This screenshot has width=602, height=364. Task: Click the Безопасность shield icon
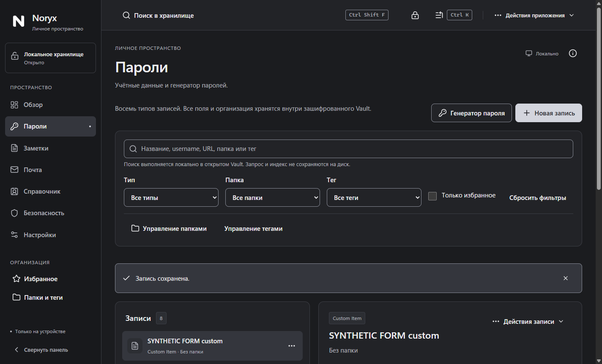point(14,213)
